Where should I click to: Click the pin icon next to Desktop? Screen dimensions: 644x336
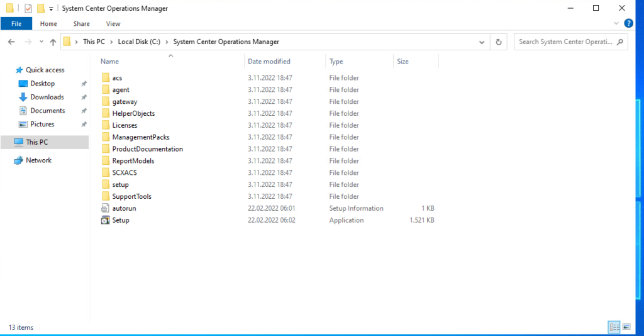(84, 84)
